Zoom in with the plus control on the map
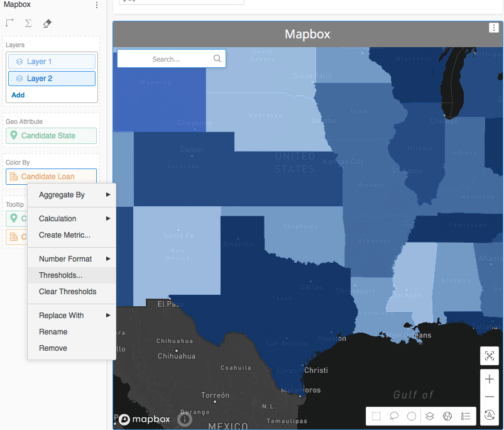The height and width of the screenshot is (430, 504). coord(490,379)
